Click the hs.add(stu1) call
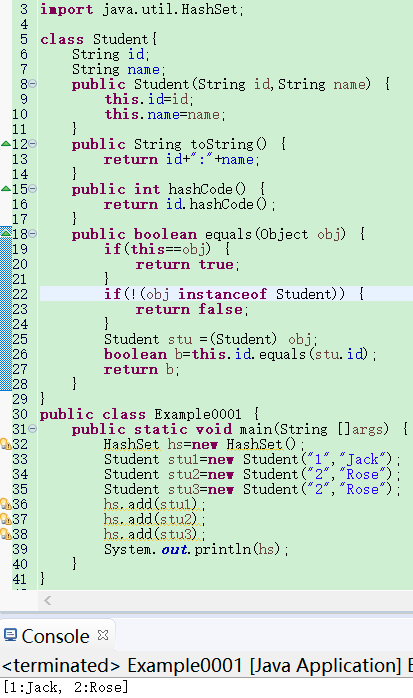Screen dimensions: 413x698 click(x=154, y=504)
